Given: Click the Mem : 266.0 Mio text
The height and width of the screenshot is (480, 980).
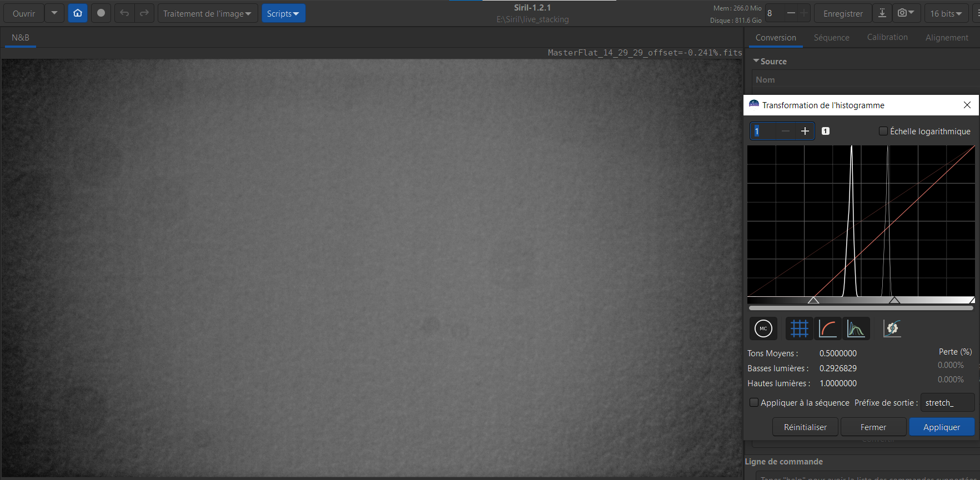Looking at the screenshot, I should point(737,8).
